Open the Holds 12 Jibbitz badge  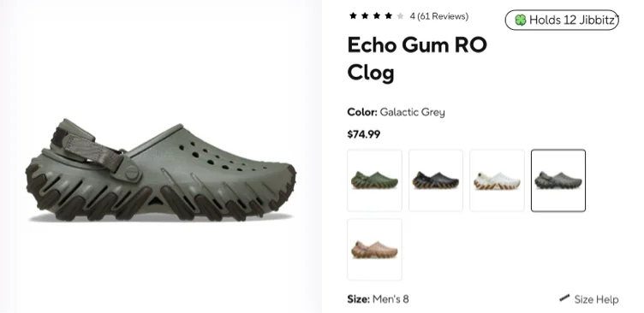pos(562,20)
